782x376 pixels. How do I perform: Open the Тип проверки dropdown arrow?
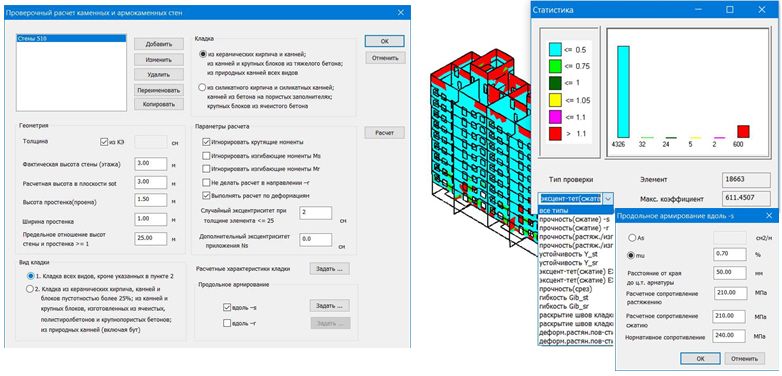point(608,198)
